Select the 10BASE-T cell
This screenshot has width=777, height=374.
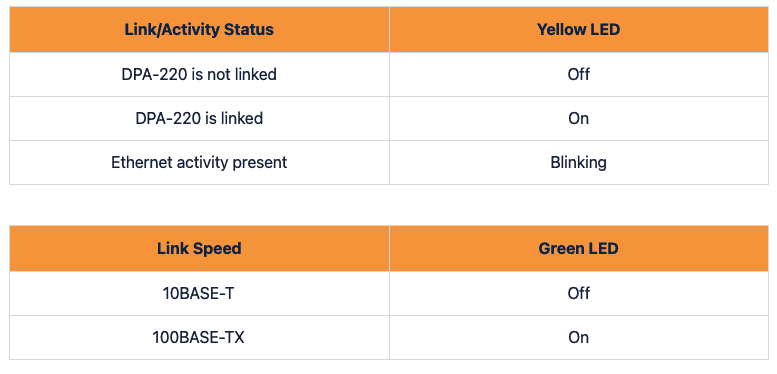click(x=199, y=293)
